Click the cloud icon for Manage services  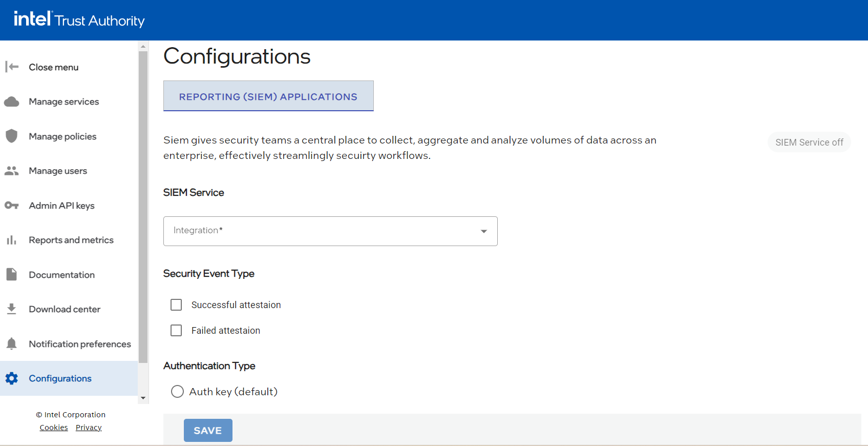click(12, 102)
